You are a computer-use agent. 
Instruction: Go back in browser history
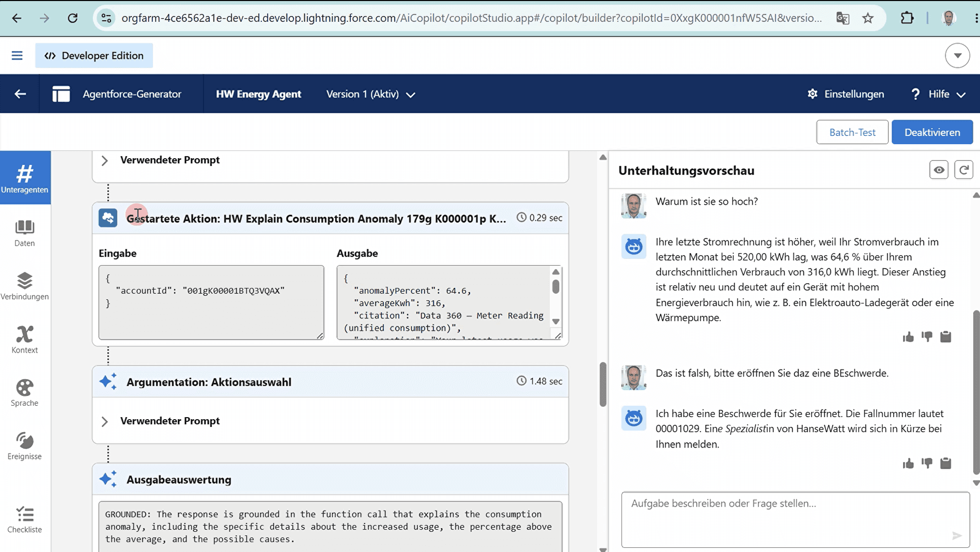[x=17, y=18]
